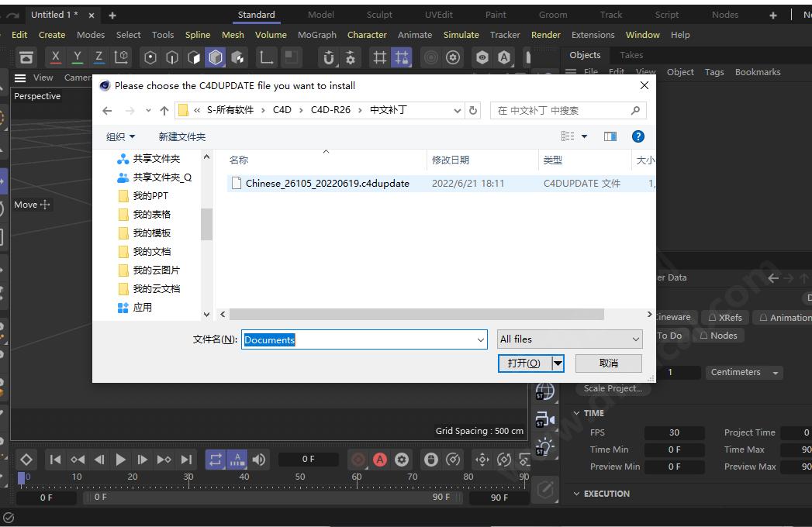Select Chinese_26105_20220619.c4dupdate file
The width and height of the screenshot is (812, 527).
click(x=327, y=183)
